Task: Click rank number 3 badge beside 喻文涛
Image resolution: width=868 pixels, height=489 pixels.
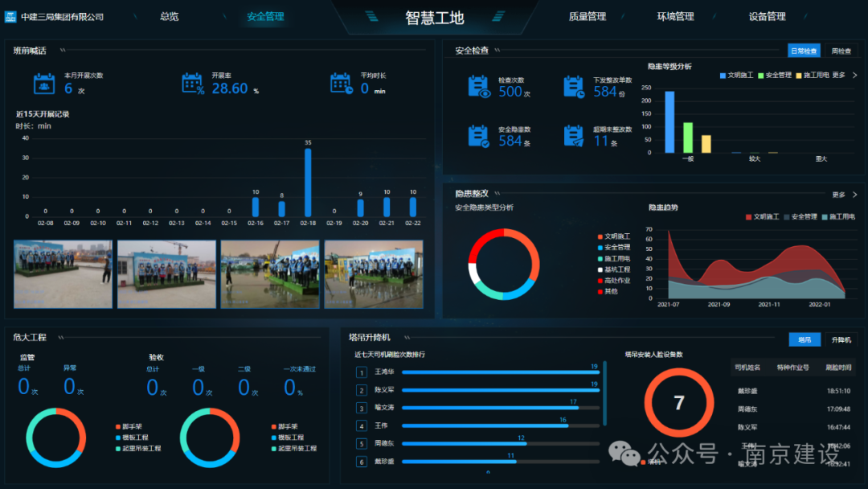Action: [x=362, y=408]
